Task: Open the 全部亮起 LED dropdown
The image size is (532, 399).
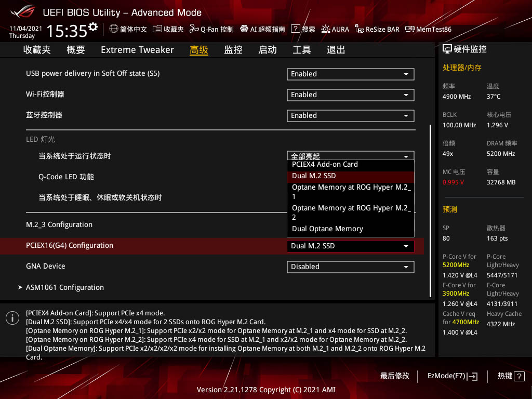Action: pyautogui.click(x=351, y=156)
